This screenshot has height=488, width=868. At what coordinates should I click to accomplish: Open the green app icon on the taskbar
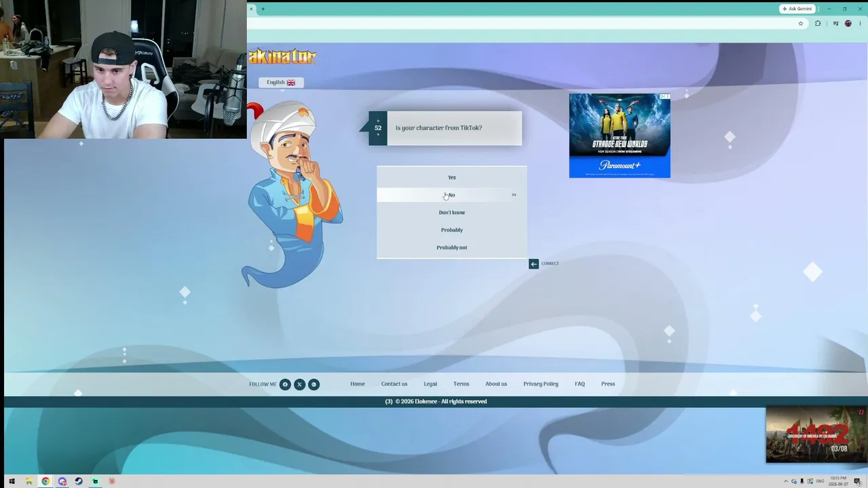tap(95, 481)
